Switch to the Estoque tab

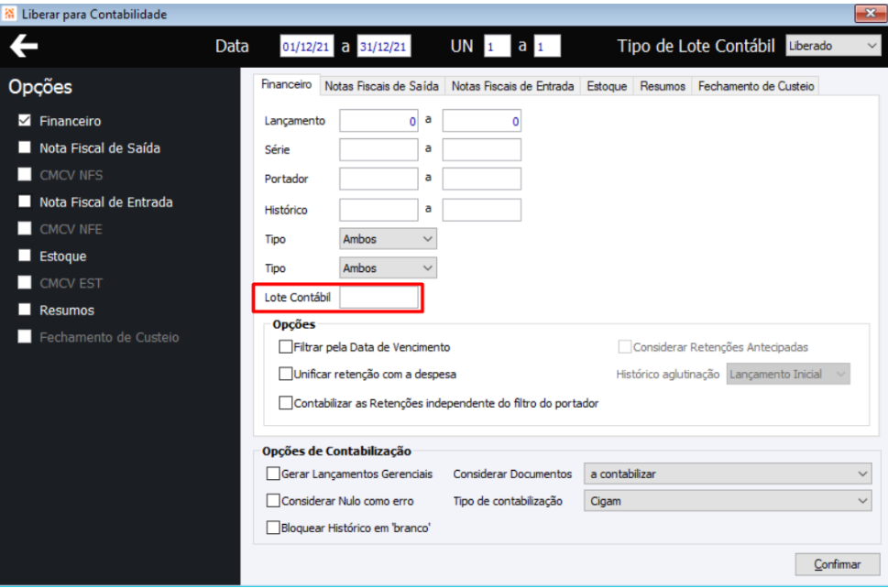pos(607,86)
